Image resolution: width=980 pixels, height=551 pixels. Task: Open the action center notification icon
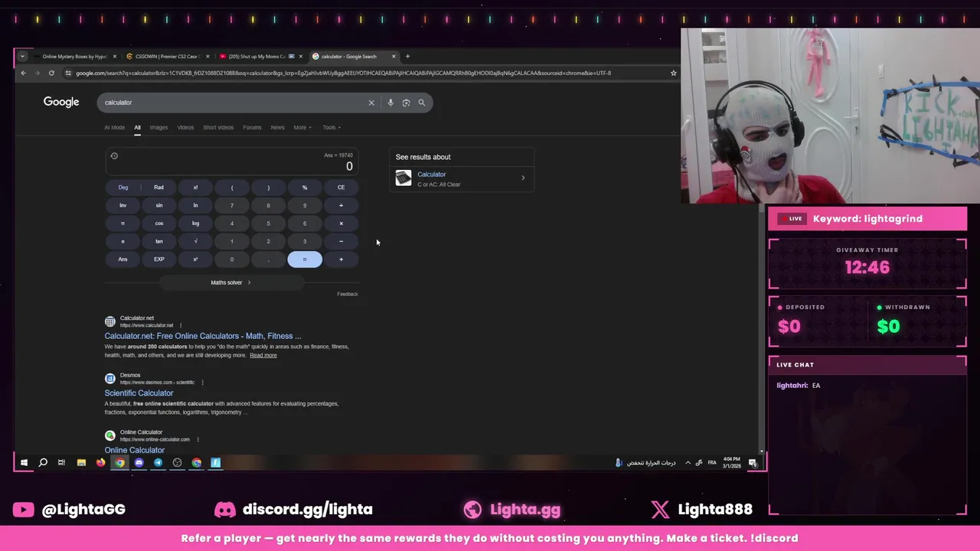click(x=753, y=462)
